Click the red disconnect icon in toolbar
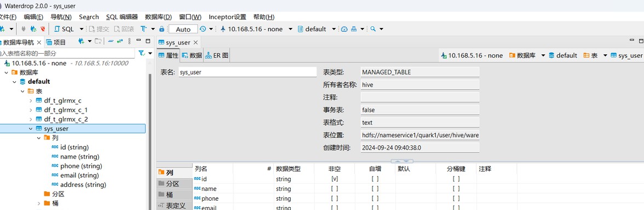This screenshot has height=210, width=644. tap(43, 29)
